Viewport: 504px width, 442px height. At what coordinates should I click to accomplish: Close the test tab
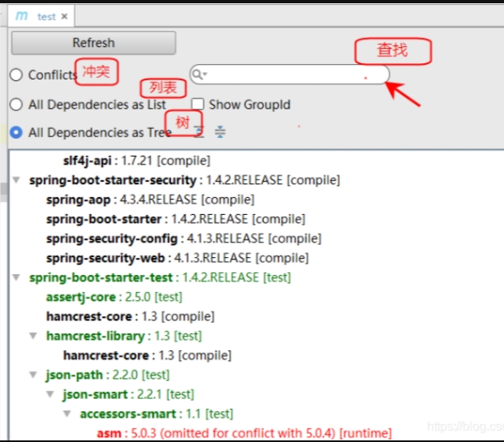pos(64,16)
